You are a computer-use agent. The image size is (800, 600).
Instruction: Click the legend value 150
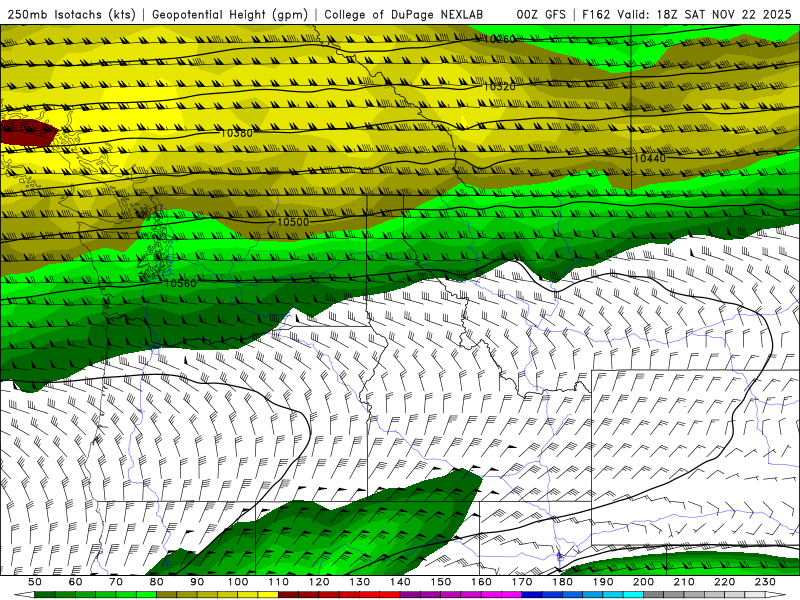[441, 582]
